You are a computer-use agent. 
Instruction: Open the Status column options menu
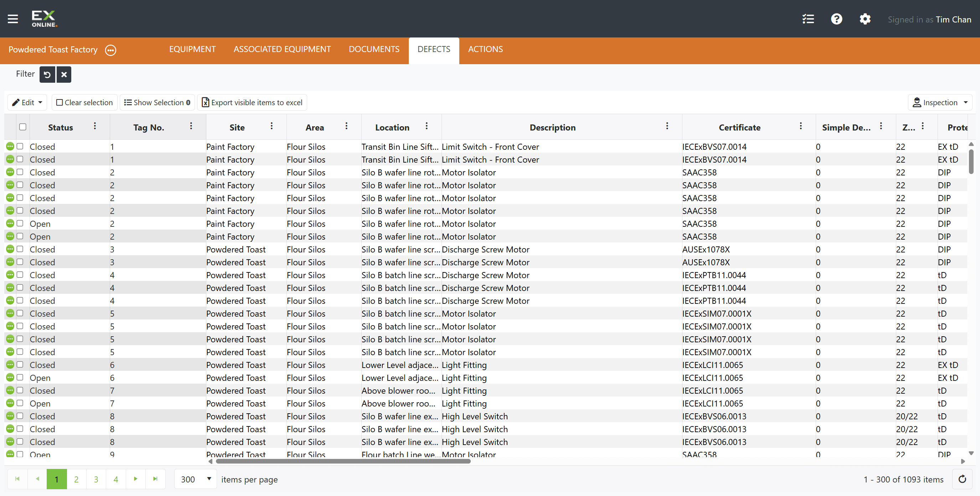click(x=95, y=126)
